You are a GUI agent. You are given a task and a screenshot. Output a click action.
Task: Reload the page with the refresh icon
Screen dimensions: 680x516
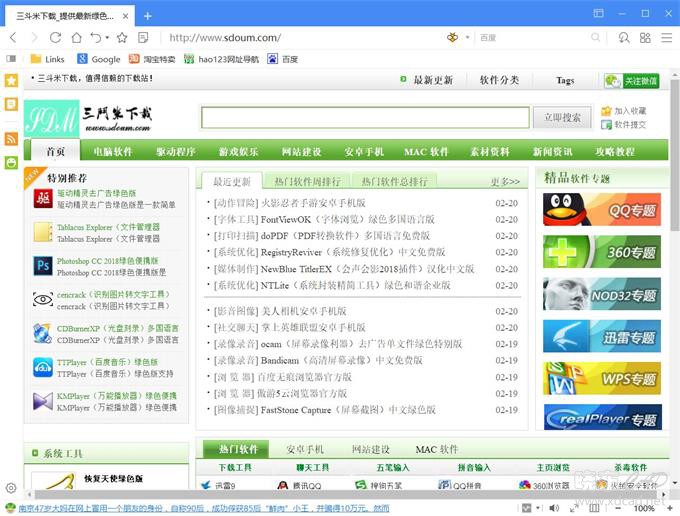click(55, 38)
